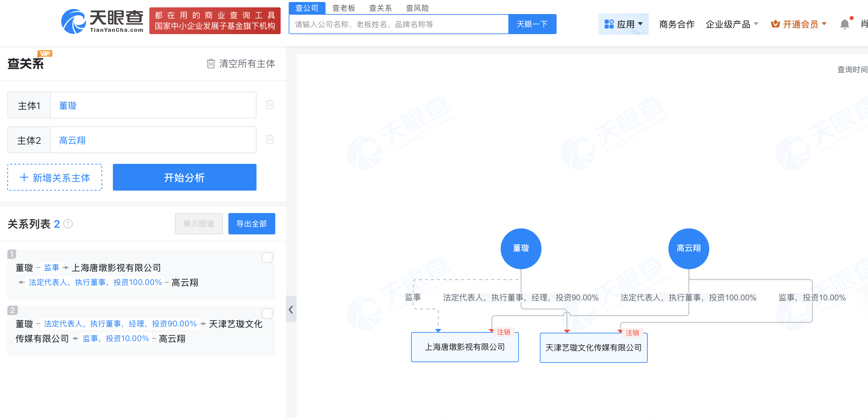Click the 董璇 node in the graph
868x418 pixels.
(521, 248)
